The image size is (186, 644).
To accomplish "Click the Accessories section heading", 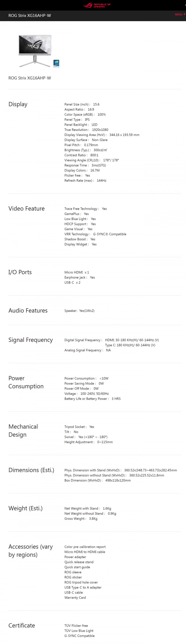I will click(x=30, y=551).
